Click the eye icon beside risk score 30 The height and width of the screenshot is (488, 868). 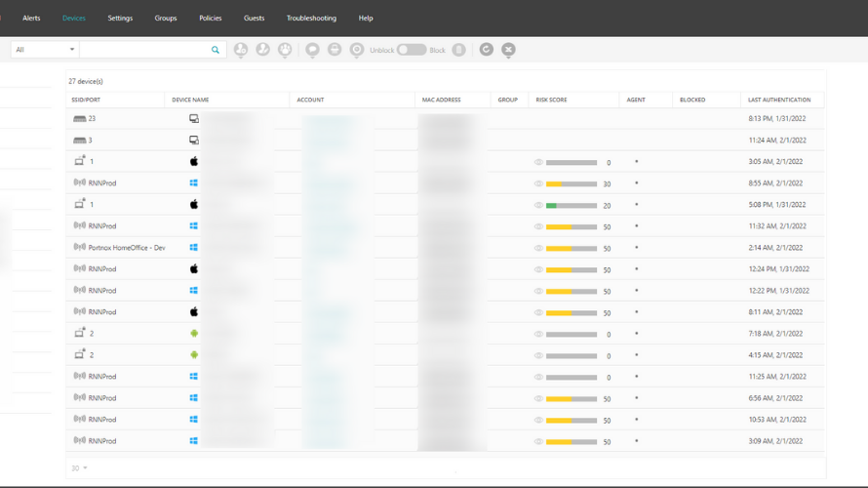(x=538, y=183)
